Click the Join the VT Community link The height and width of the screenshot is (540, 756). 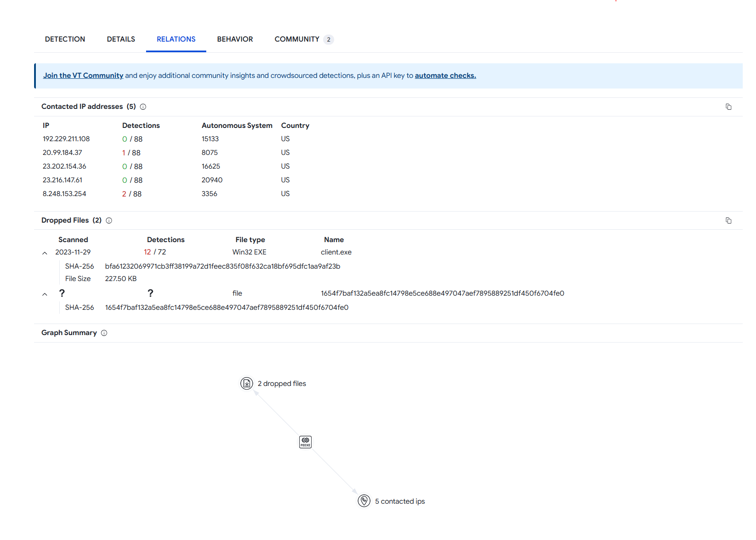(x=83, y=76)
